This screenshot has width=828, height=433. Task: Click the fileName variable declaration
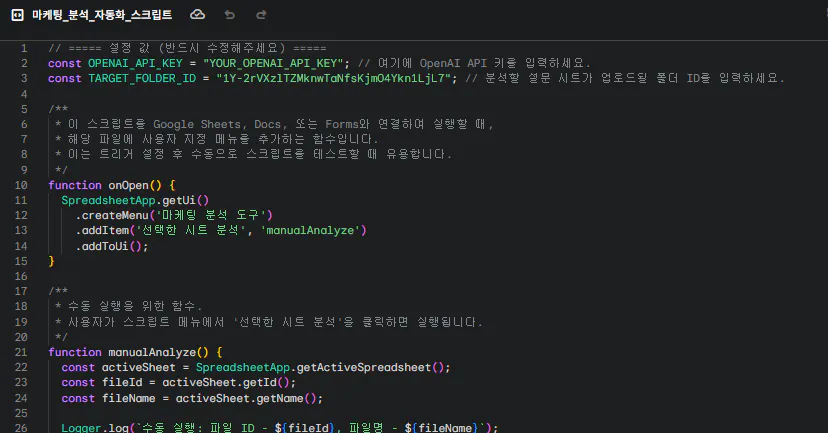[x=128, y=398]
